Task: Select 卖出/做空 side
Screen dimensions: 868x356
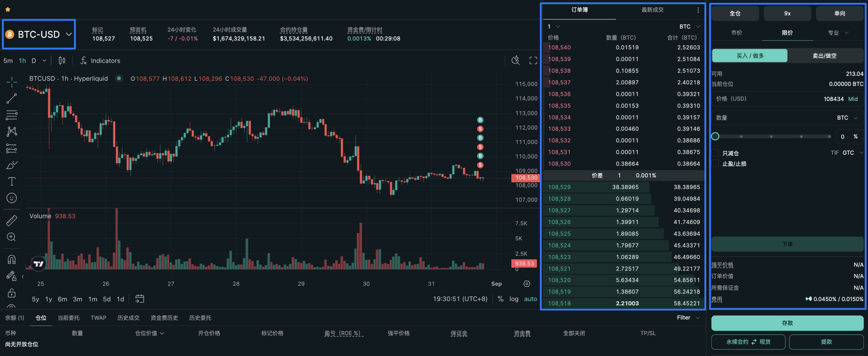Action: pos(825,56)
